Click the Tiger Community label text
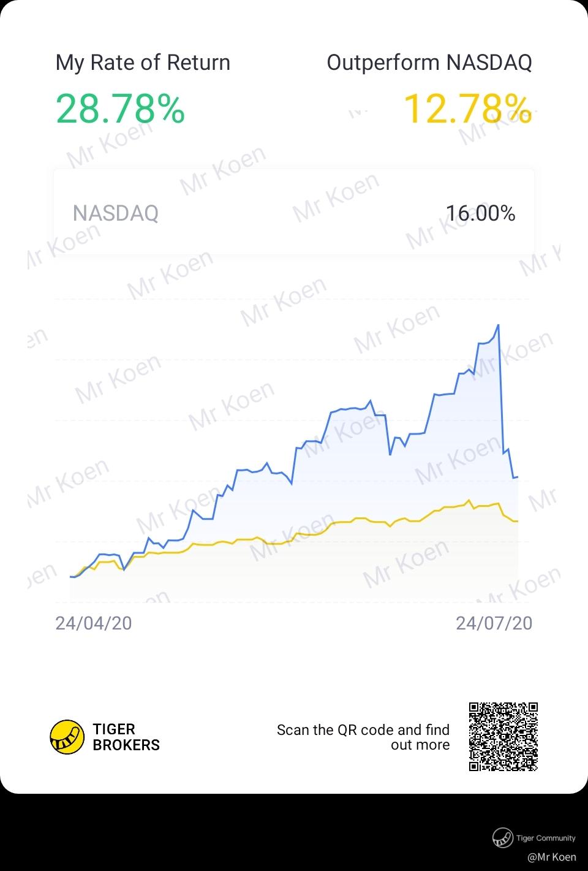 tap(545, 838)
